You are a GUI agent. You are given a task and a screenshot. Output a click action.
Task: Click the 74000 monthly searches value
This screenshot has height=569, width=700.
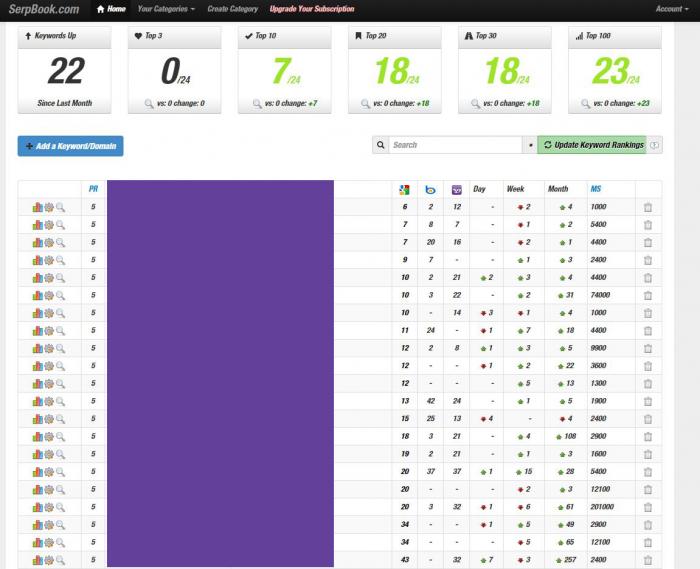(600, 295)
